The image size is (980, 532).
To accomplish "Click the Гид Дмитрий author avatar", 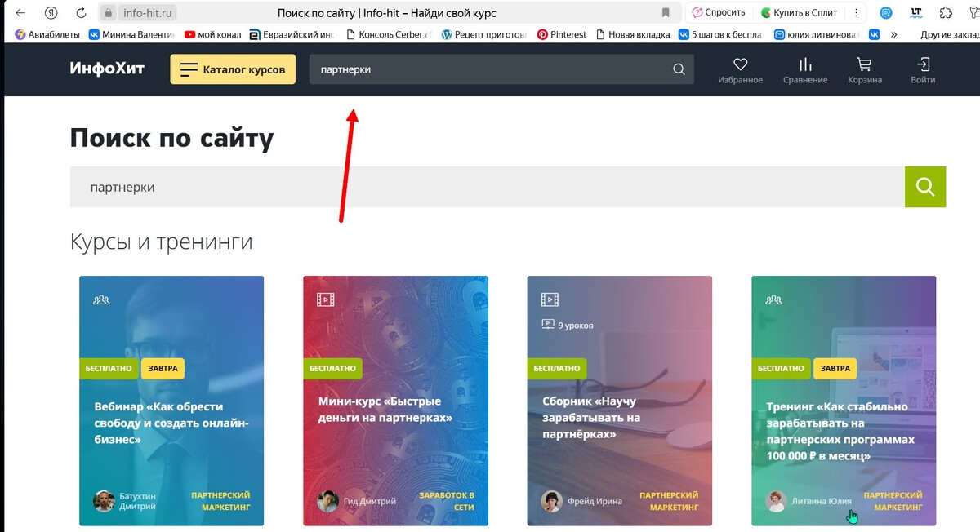I will (x=327, y=501).
